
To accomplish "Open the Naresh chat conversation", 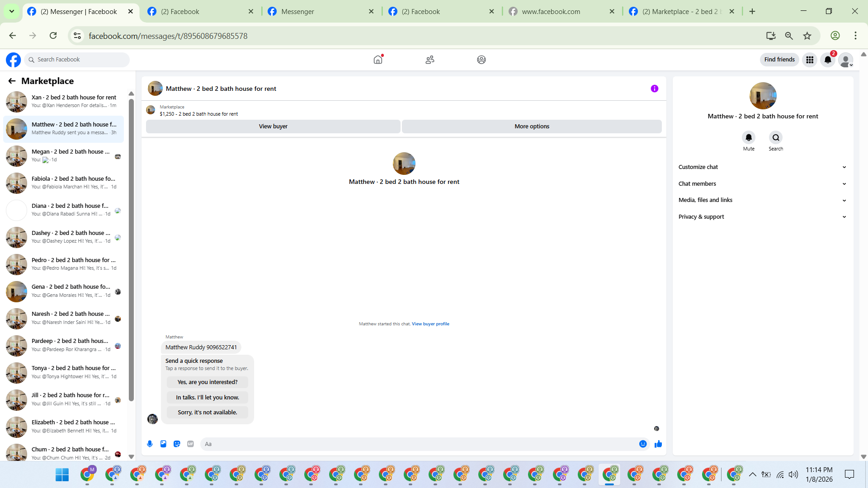I will tap(63, 319).
